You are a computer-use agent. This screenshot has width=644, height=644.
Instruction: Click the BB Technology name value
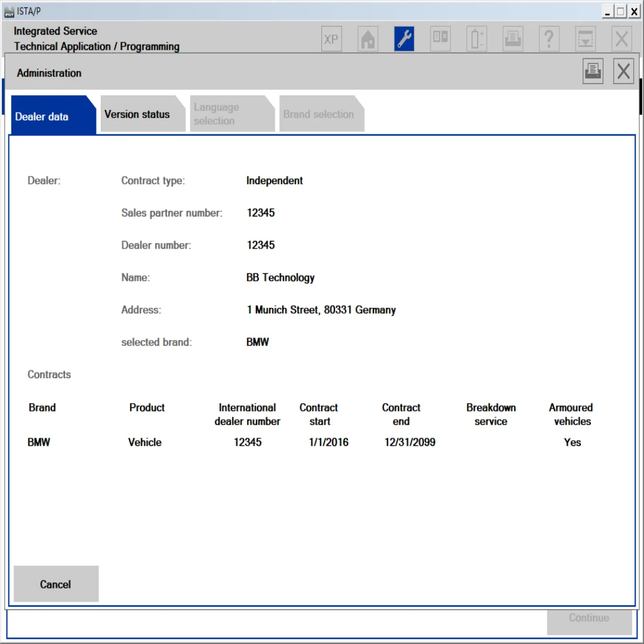(x=280, y=278)
